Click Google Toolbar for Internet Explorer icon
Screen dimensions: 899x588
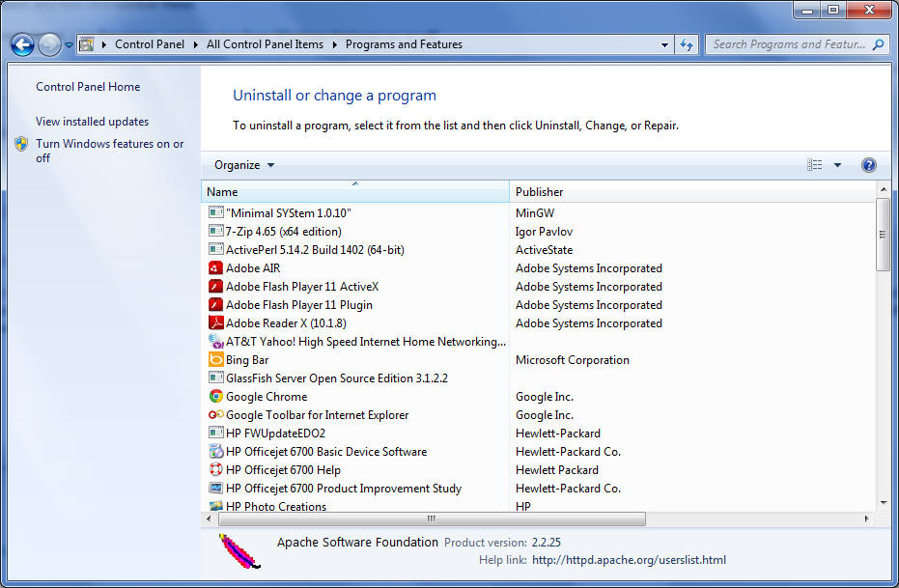coord(216,414)
